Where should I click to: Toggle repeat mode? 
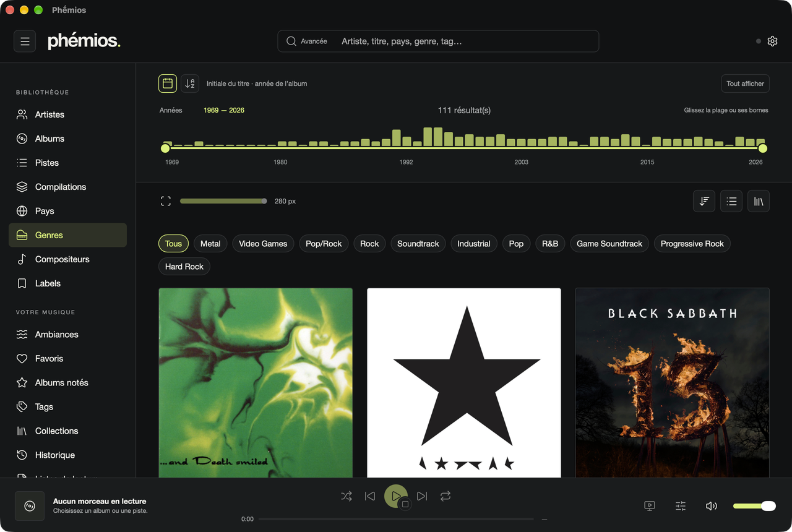[x=445, y=496]
